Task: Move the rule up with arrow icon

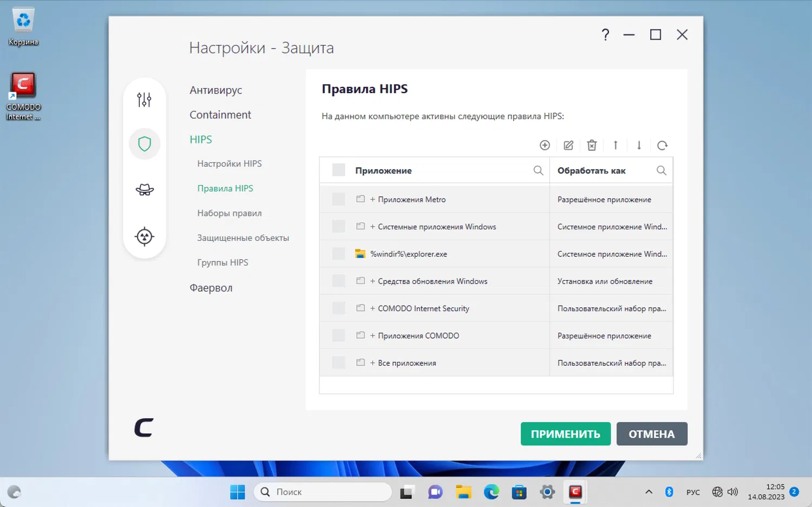Action: [x=615, y=145]
